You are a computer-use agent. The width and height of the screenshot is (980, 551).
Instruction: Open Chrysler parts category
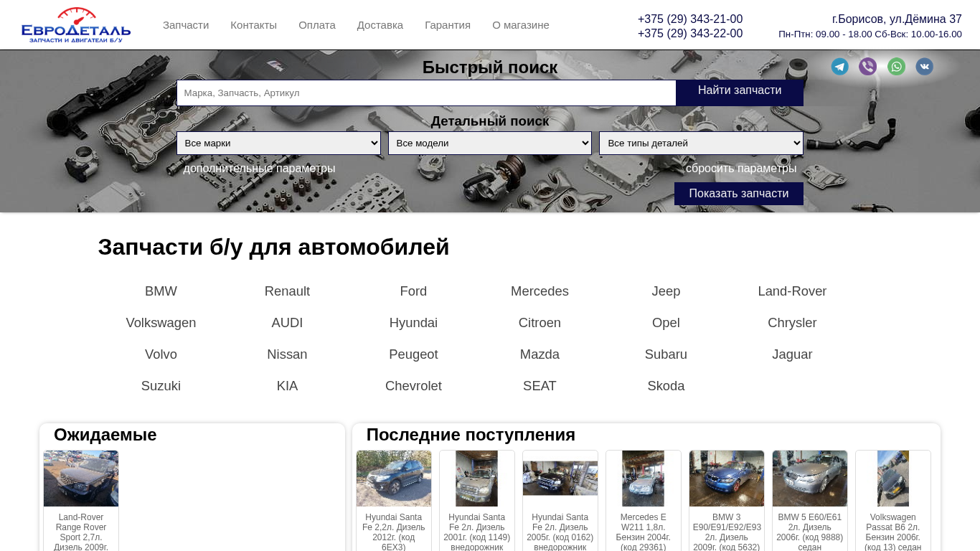pos(792,323)
